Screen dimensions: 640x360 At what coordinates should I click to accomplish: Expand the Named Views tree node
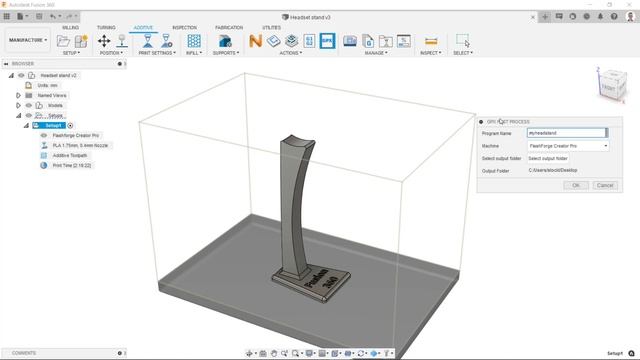18,95
